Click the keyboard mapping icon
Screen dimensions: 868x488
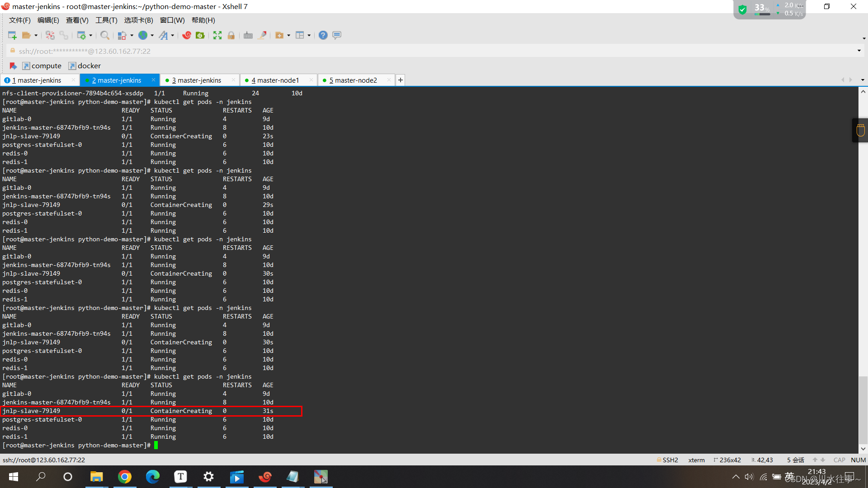pyautogui.click(x=248, y=35)
